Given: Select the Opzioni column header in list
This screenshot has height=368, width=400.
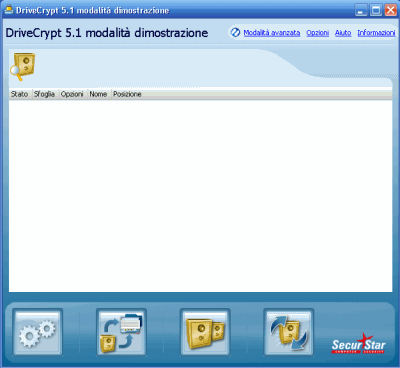Looking at the screenshot, I should tap(72, 94).
